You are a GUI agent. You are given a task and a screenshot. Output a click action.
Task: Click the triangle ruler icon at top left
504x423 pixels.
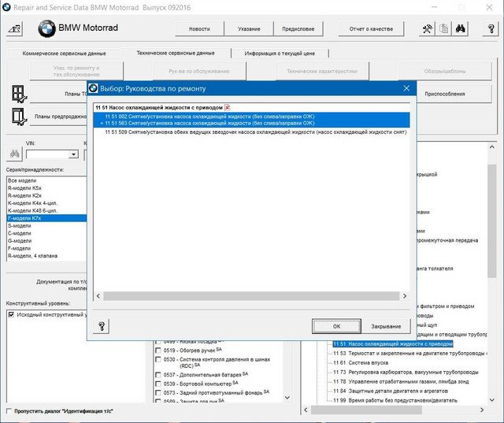(14, 29)
